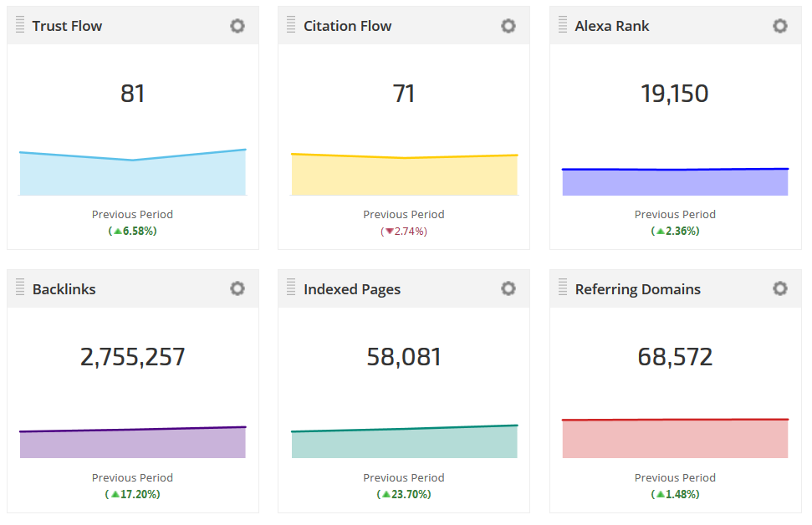The height and width of the screenshot is (525, 812).
Task: Click the Alexa Rank widget gear icon
Action: coord(780,26)
